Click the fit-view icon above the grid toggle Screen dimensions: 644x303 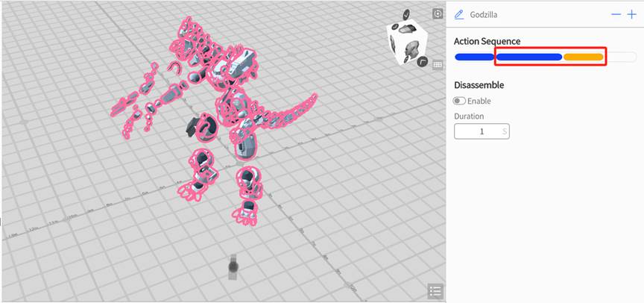[438, 14]
